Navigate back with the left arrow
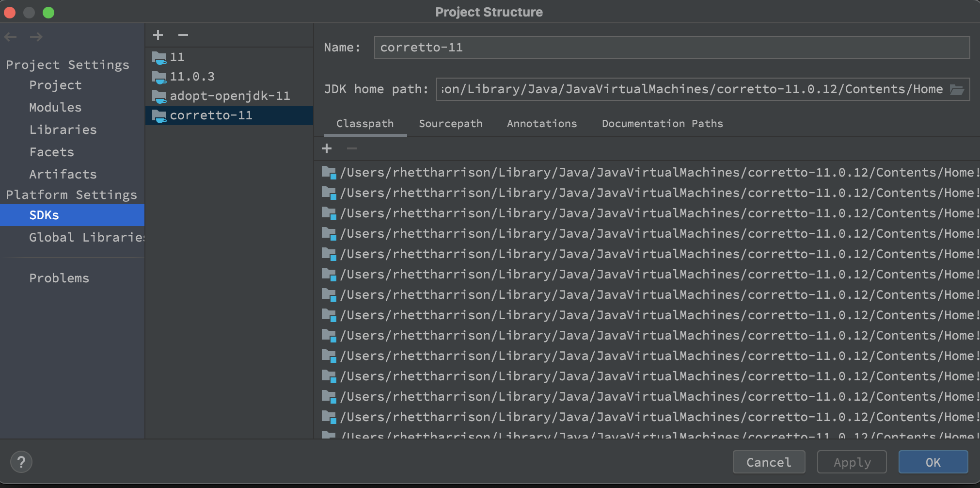Screen dimensions: 980x488 click(10, 37)
